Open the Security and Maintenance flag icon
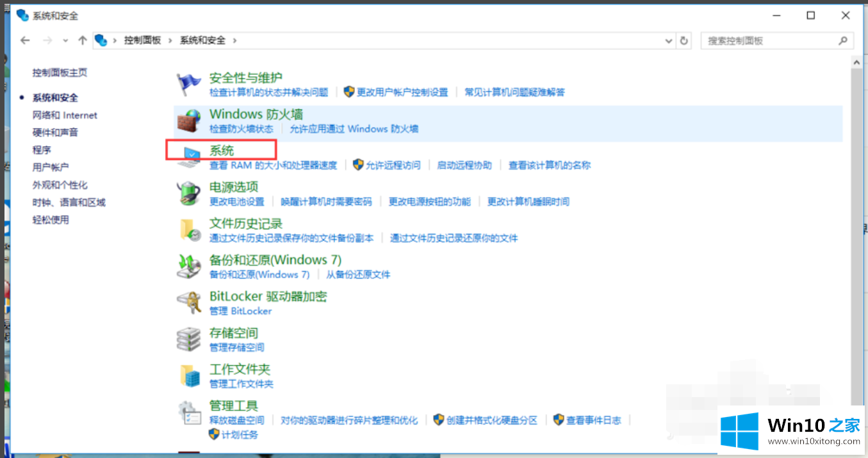 click(189, 84)
